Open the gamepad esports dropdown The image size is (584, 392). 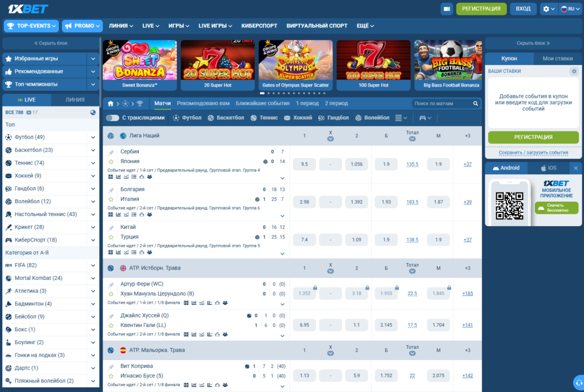pos(425,118)
